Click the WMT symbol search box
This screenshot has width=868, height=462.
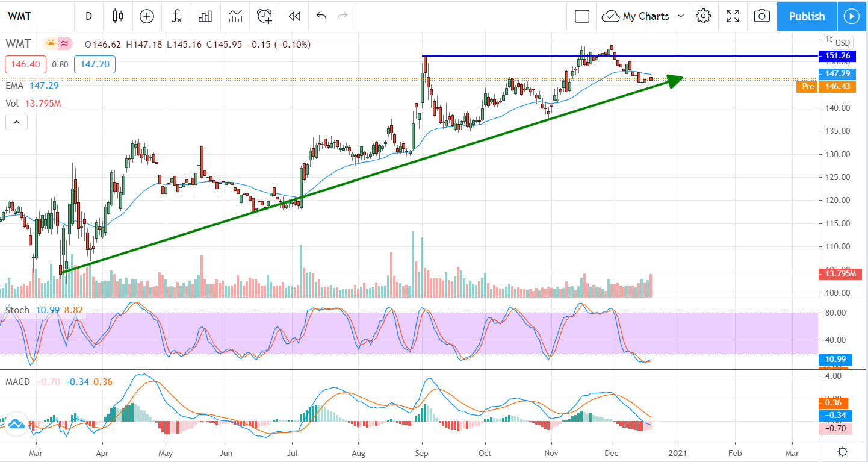[37, 16]
